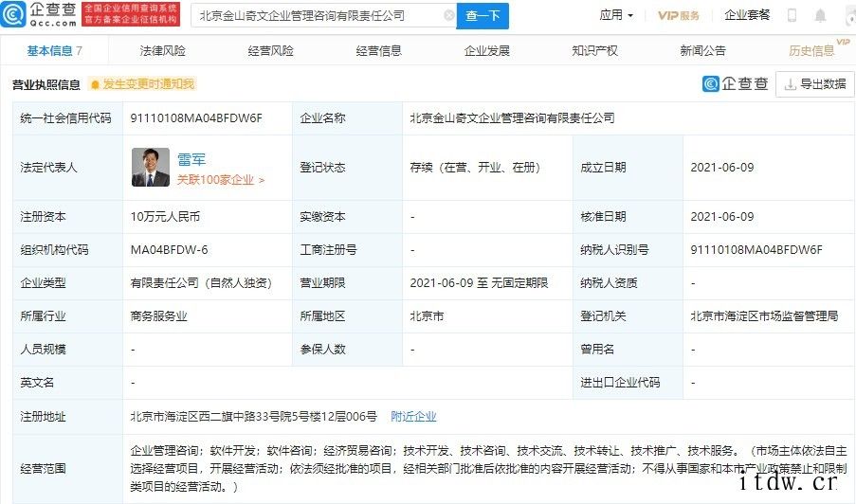Clear the search box with the X icon
This screenshot has height=504, width=856.
coord(449,15)
